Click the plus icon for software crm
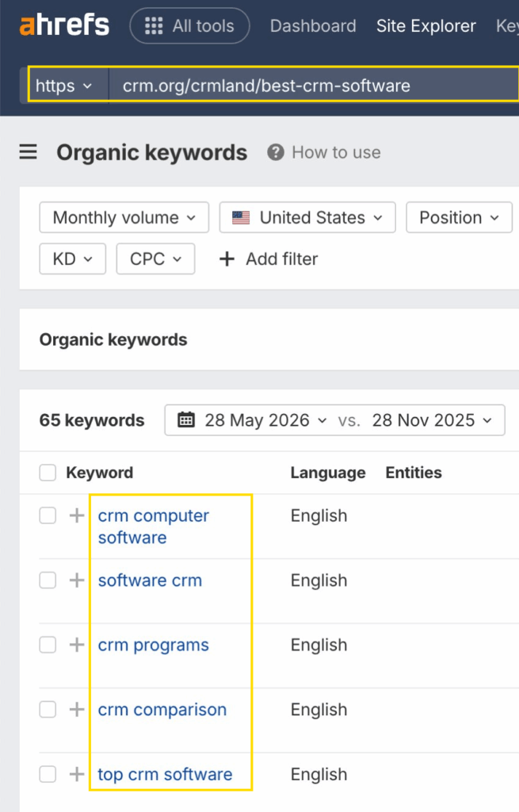 77,580
